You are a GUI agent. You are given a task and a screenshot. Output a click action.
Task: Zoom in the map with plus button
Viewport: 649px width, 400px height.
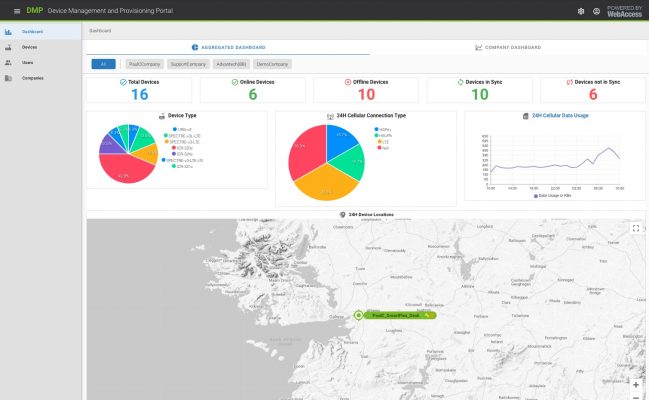pyautogui.click(x=635, y=385)
